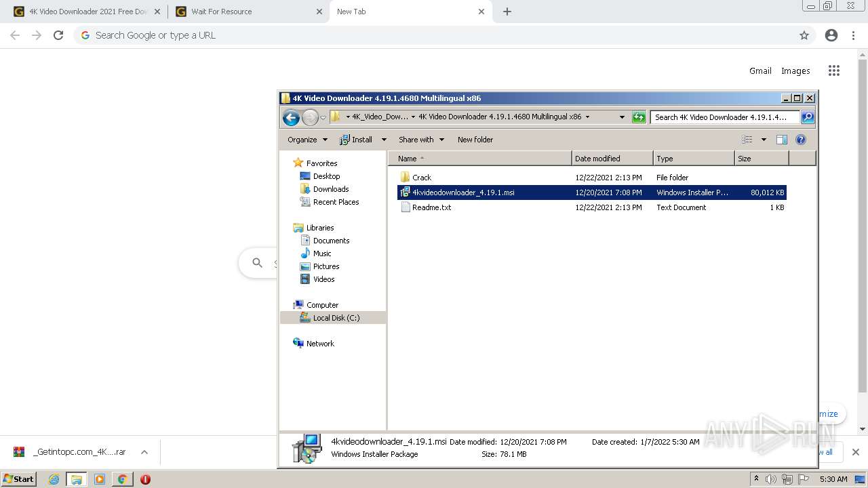
Task: Click Explorer forward navigation arrow
Action: pos(310,117)
